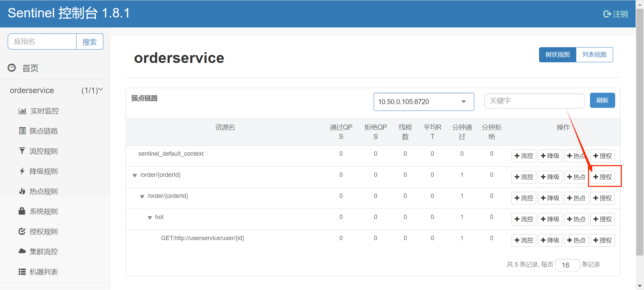Click the 通过QPS column header
This screenshot has height=290, width=644.
(341, 132)
